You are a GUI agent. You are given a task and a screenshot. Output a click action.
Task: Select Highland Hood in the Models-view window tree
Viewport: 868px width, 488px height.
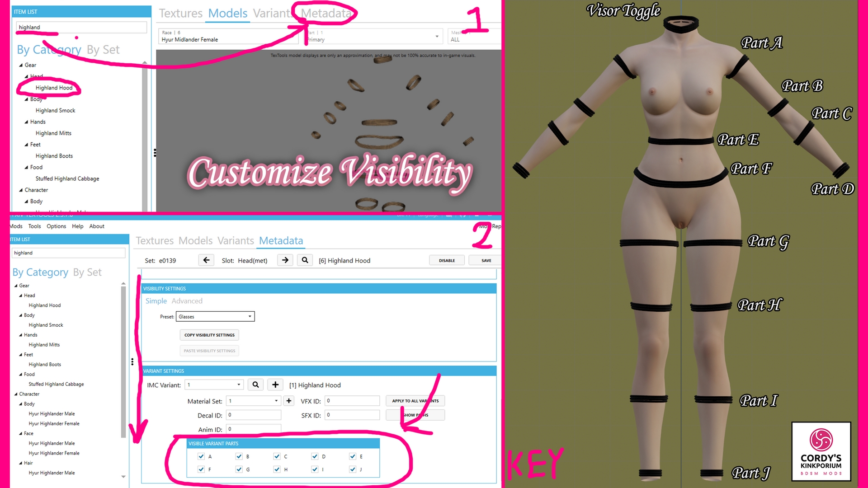click(x=54, y=88)
